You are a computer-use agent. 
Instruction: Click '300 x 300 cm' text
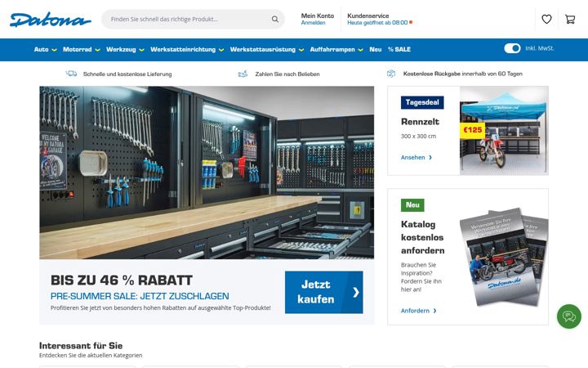coord(418,136)
